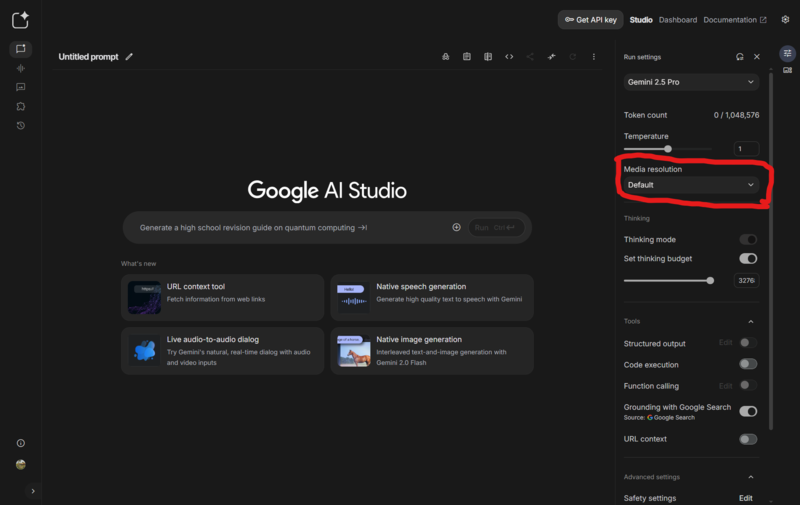Click the Google Search source label

(x=671, y=418)
